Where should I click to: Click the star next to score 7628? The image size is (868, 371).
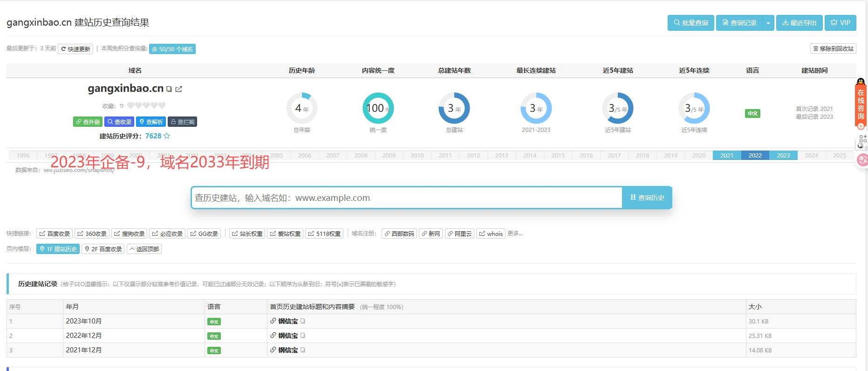point(167,136)
